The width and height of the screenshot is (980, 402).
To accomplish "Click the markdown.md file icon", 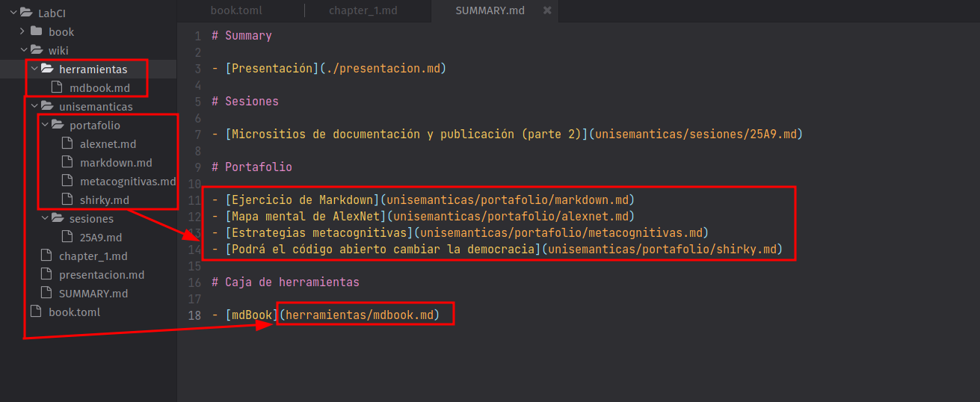I will point(67,162).
